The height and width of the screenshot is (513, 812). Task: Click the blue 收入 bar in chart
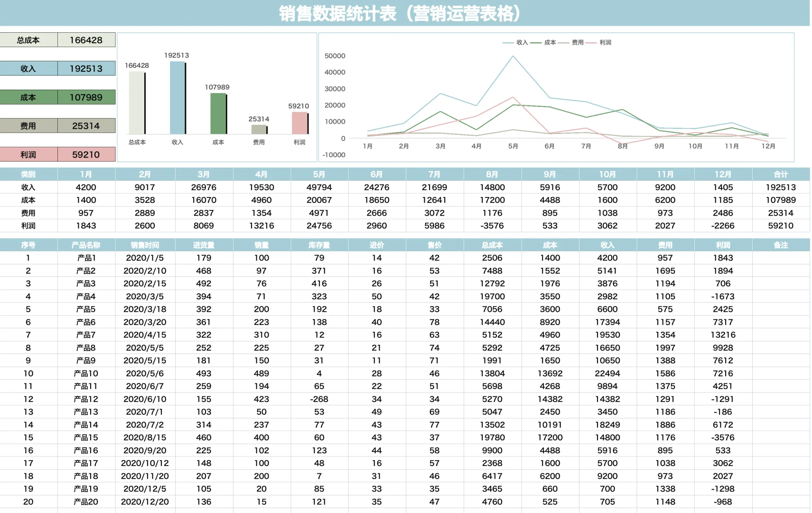click(x=177, y=98)
